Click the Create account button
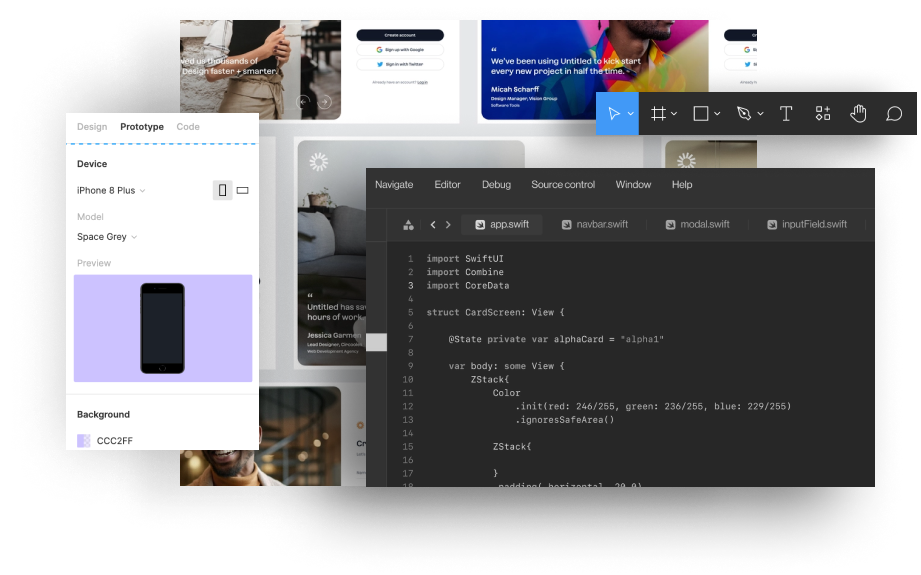The height and width of the screenshot is (575, 921). point(400,35)
